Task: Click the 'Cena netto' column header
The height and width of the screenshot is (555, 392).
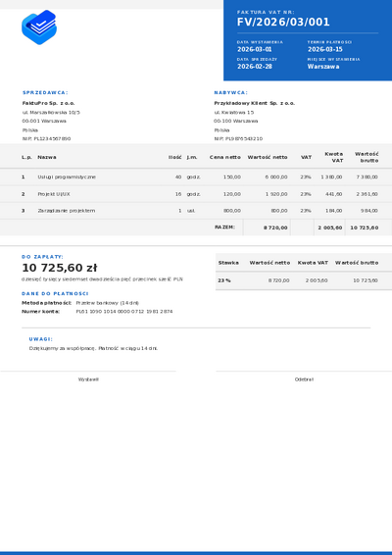Action: coord(225,157)
